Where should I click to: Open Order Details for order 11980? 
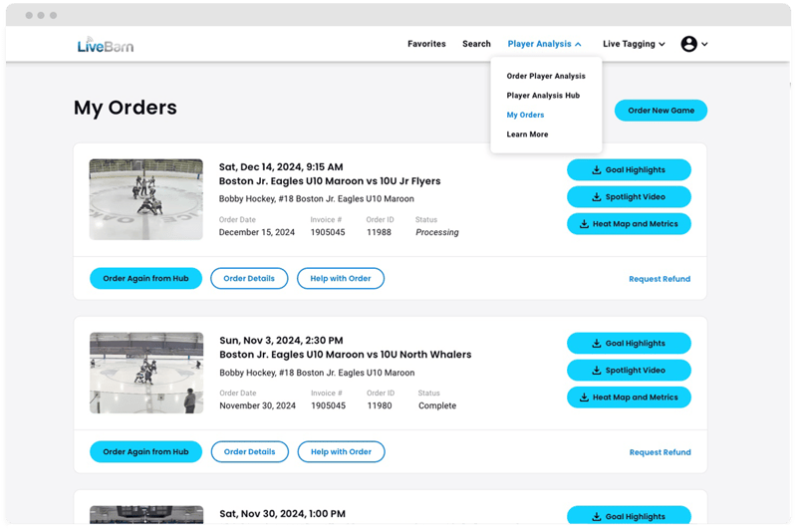tap(250, 451)
